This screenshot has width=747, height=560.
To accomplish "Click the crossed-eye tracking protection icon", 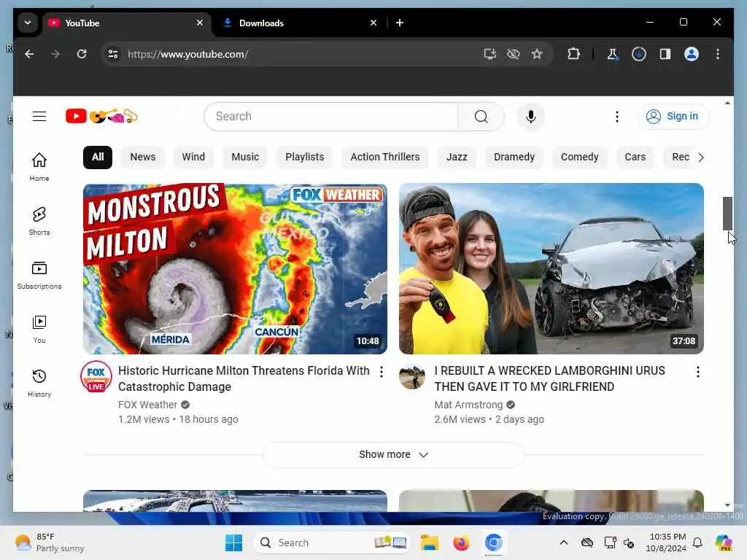I will click(514, 54).
